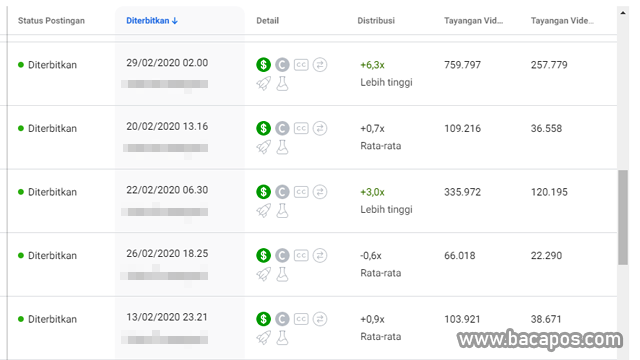Click the Status Postingan column header
Screen dimensions: 640x360
(51, 21)
